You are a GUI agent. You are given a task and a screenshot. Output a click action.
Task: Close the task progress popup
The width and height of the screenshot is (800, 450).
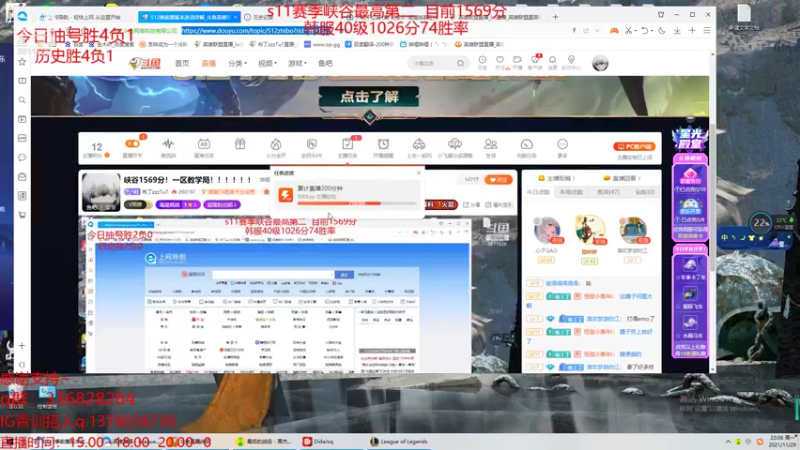coord(419,173)
